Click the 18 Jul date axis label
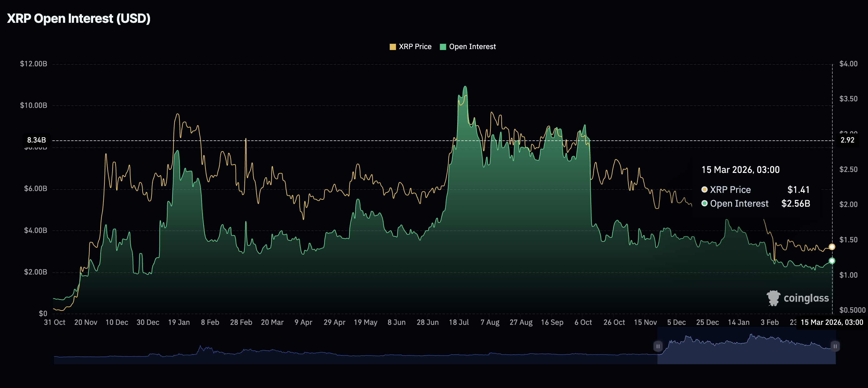The height and width of the screenshot is (388, 868). pos(459,322)
